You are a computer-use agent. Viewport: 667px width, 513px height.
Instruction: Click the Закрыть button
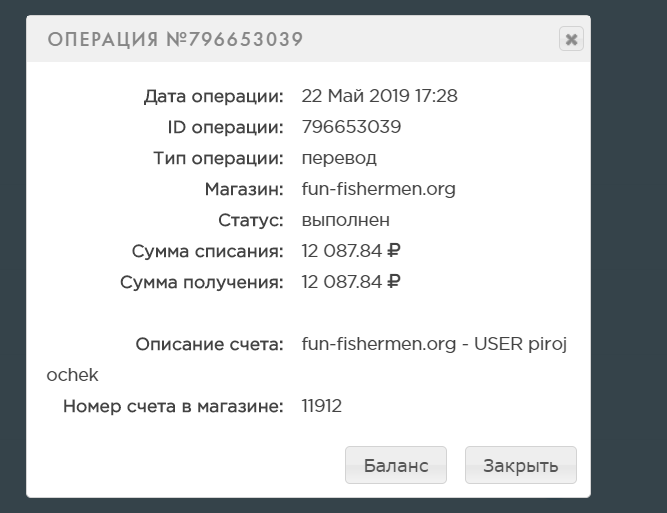[x=521, y=465]
